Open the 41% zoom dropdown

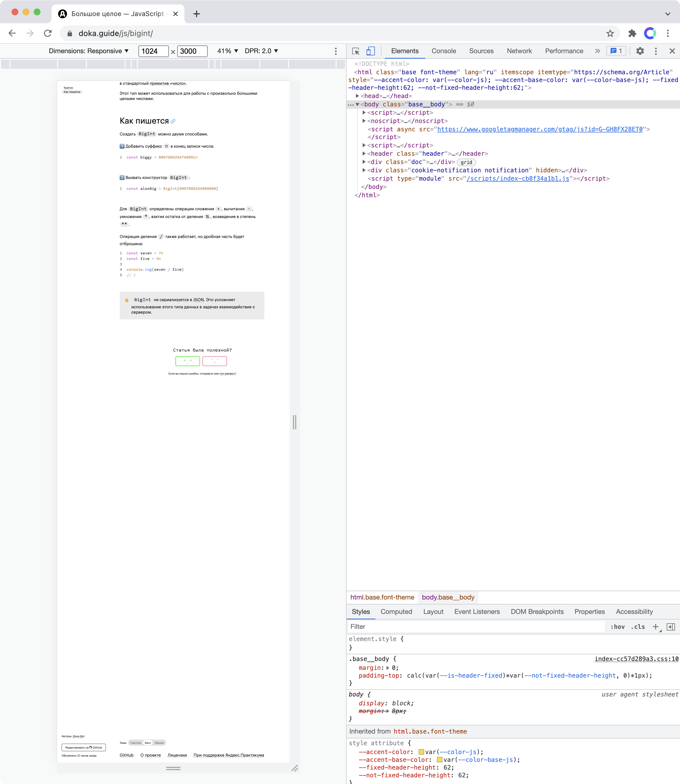coord(227,51)
